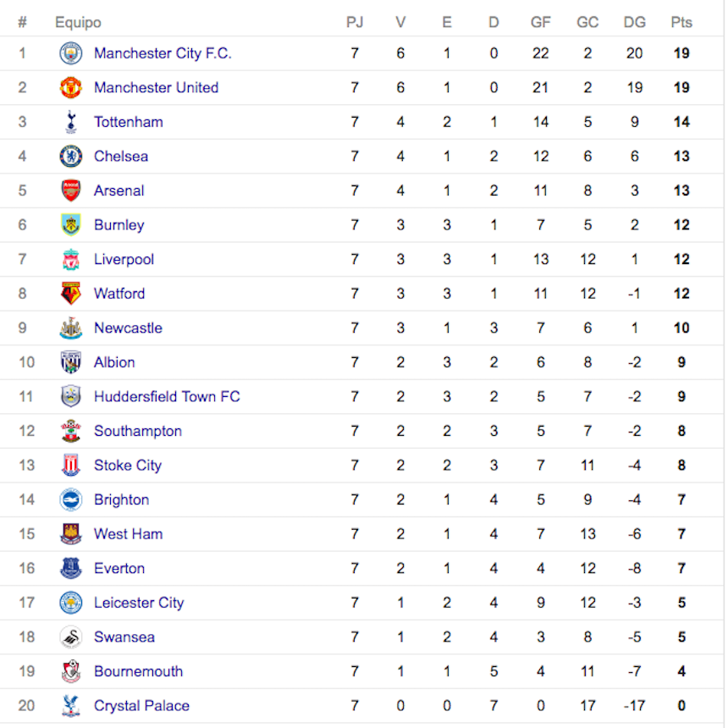Open the Bournemouth team link

[138, 671]
